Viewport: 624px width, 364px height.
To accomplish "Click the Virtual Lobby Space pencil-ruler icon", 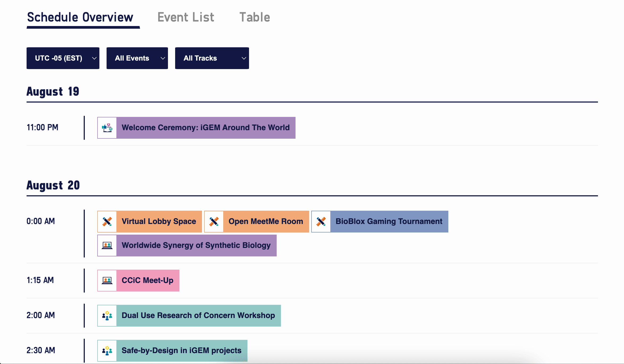I will pyautogui.click(x=107, y=222).
